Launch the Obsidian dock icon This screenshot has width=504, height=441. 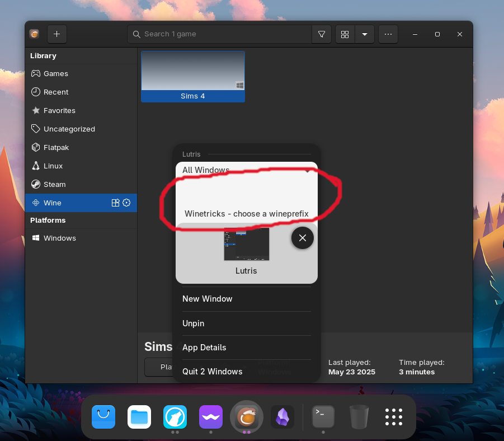282,417
